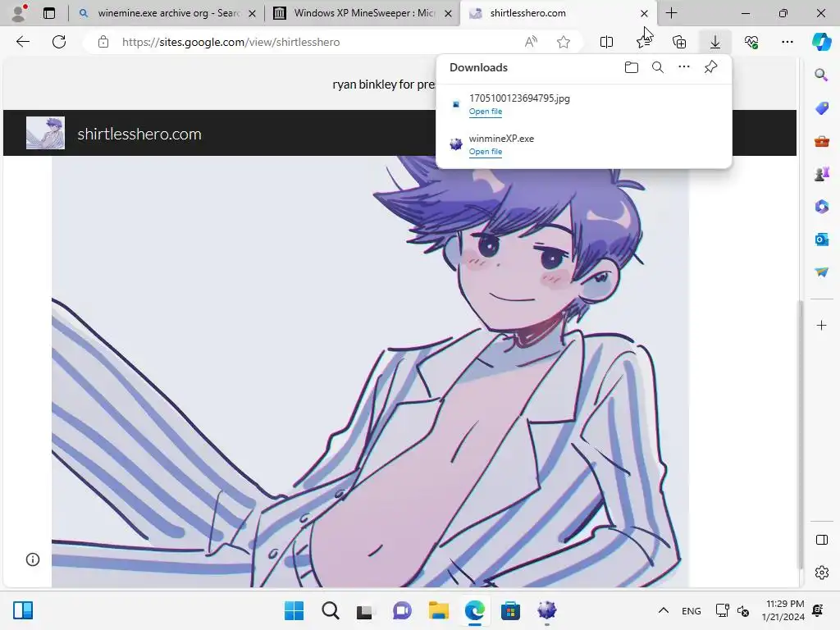Open Microsoft Store from taskbar
Screen dimensions: 840x630
tap(510, 610)
